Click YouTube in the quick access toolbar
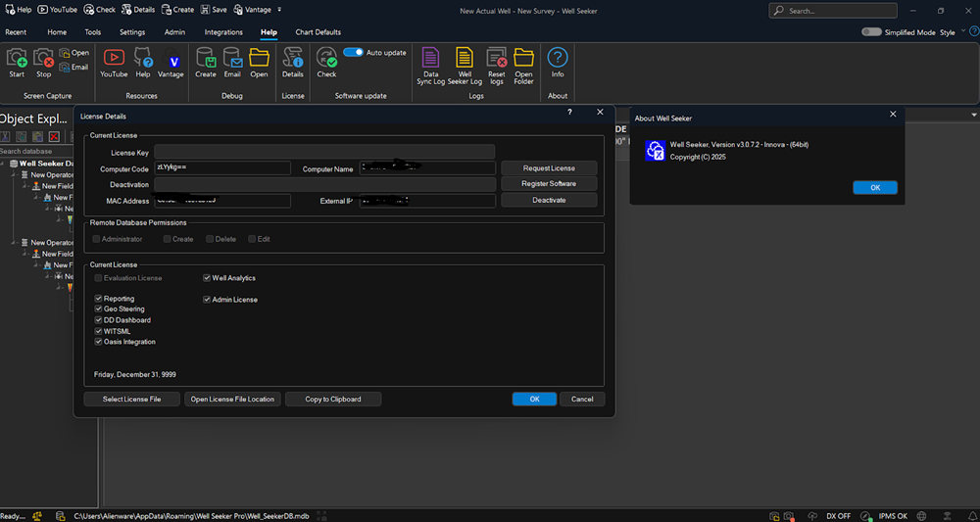 tap(58, 10)
